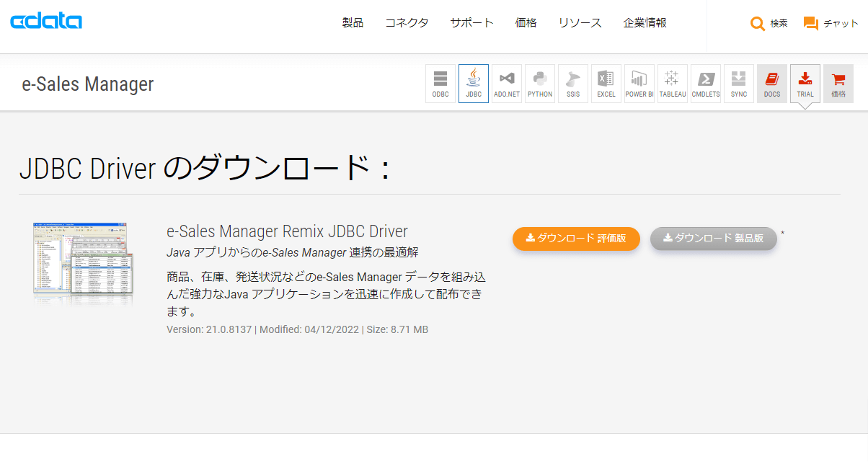868x475 pixels.
Task: Select the ODBC driver icon
Action: [x=440, y=84]
